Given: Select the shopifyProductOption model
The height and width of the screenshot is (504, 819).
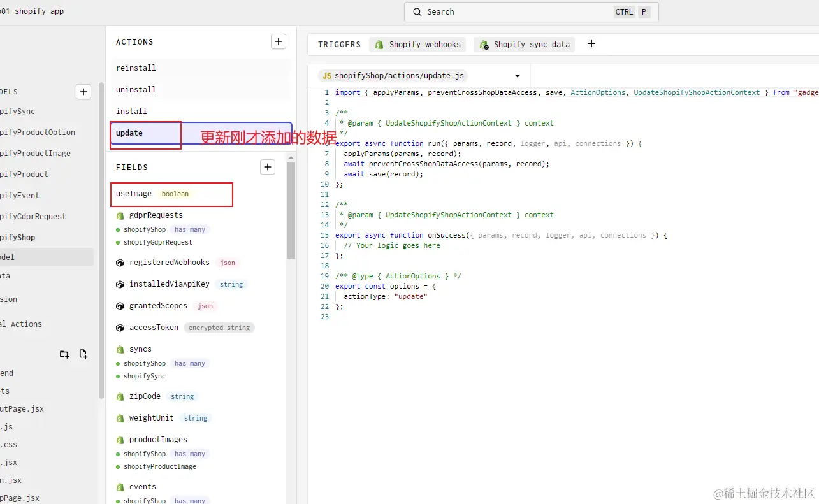Looking at the screenshot, I should click(38, 133).
